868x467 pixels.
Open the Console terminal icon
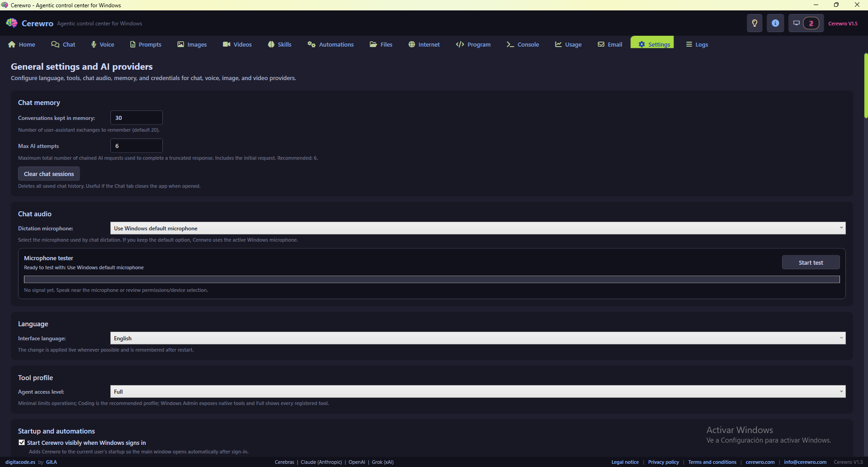coord(509,44)
